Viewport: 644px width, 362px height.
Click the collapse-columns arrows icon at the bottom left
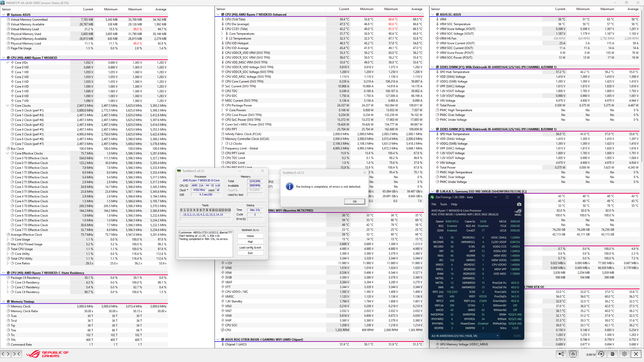[x=17, y=354]
